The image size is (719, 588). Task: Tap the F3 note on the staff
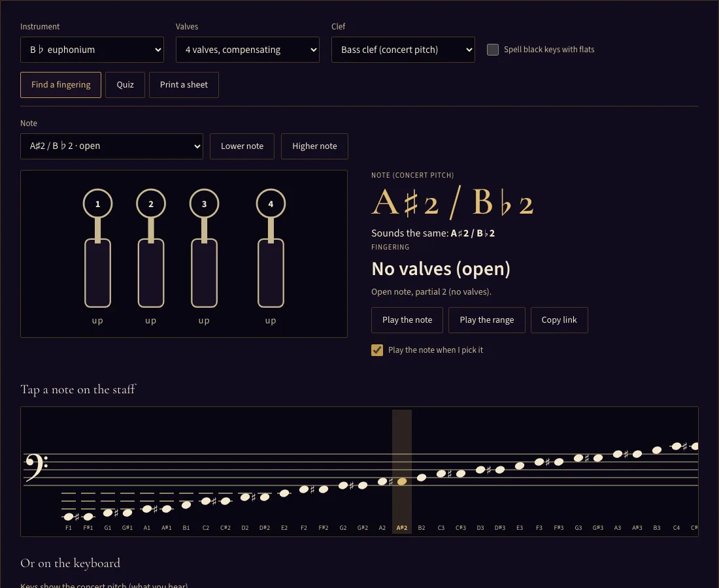[539, 462]
